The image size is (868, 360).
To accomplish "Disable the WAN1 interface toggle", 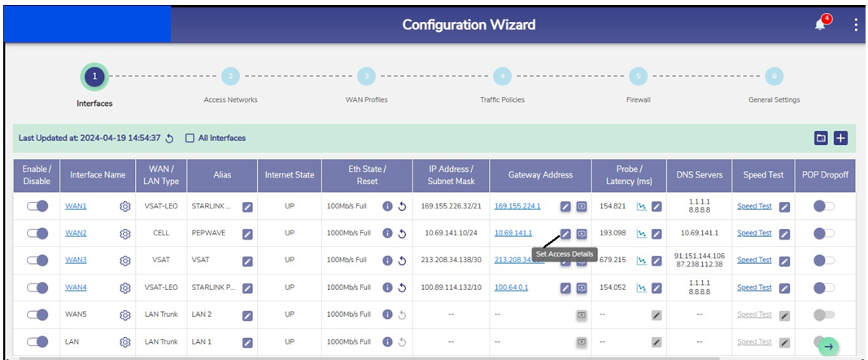I will point(37,207).
